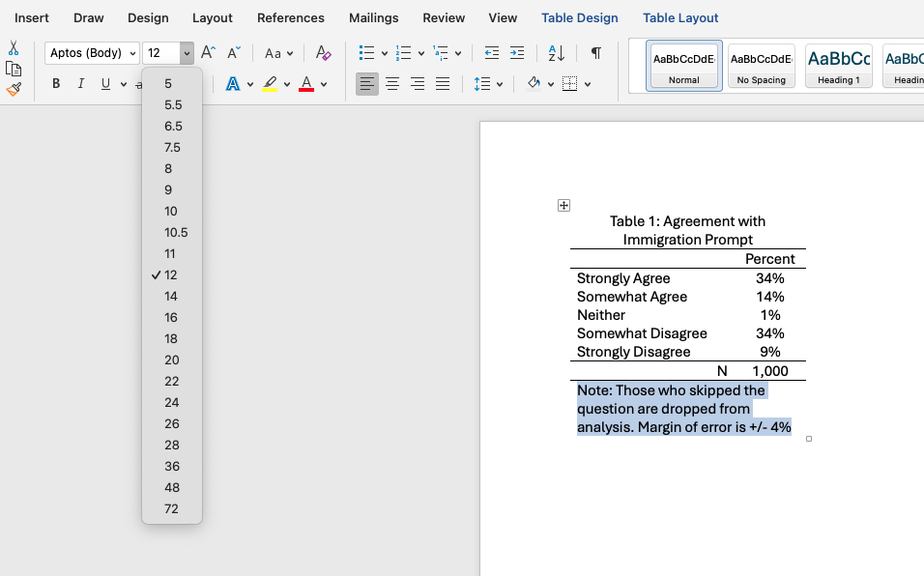Toggle Bold formatting
The width and height of the screenshot is (924, 576).
[x=56, y=84]
